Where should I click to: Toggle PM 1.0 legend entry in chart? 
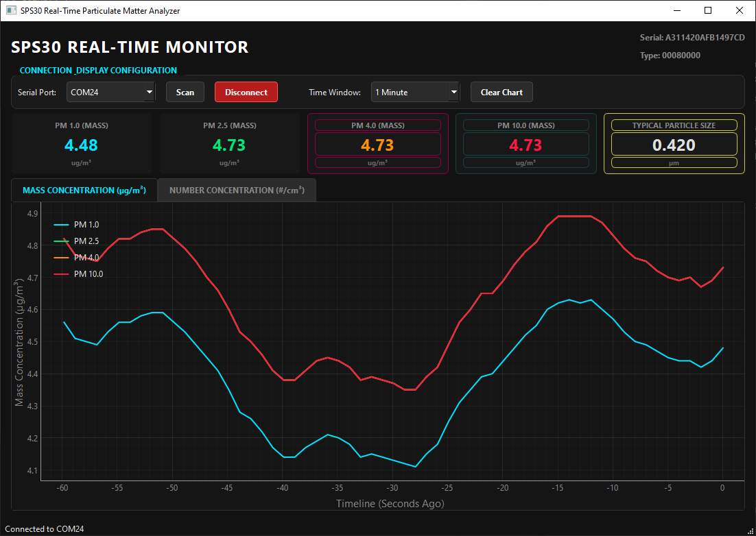tap(76, 224)
